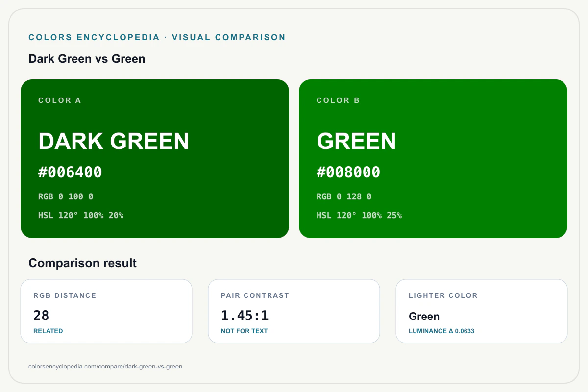Click the Dark Green color card

[x=155, y=159]
